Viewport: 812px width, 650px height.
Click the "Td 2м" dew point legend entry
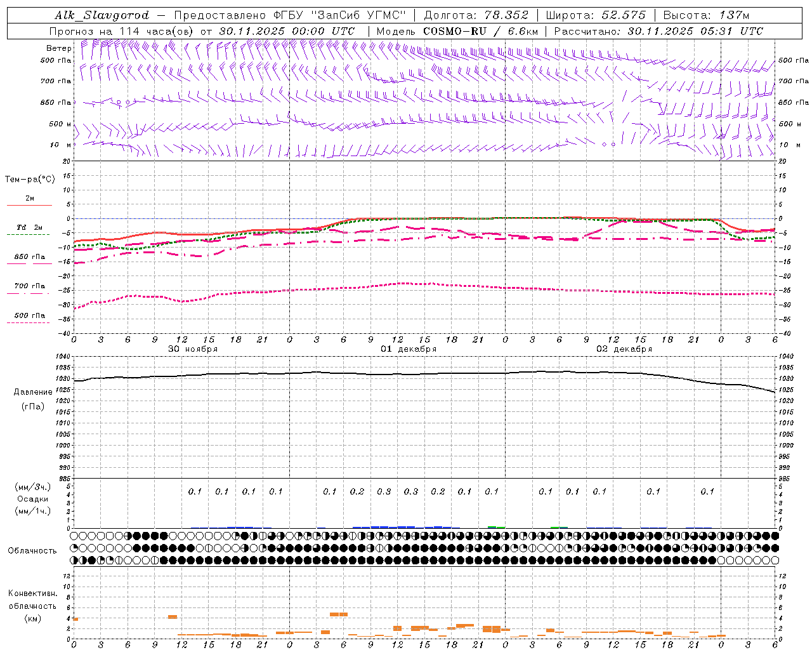(30, 227)
